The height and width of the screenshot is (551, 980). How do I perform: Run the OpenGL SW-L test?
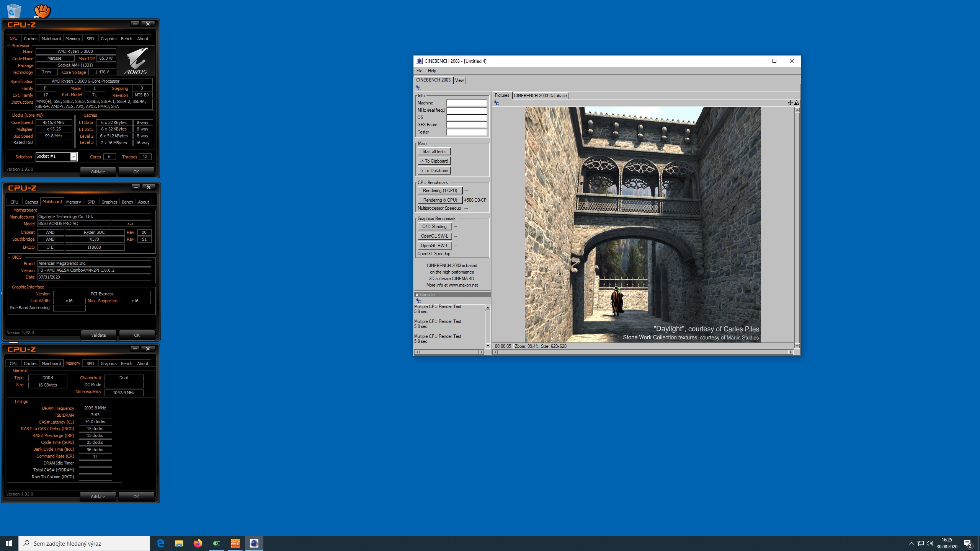[x=434, y=236]
